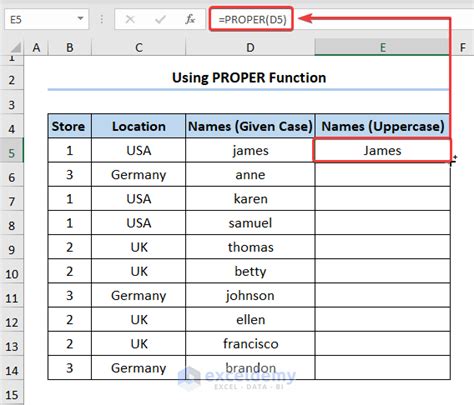Select row 13 header
This screenshot has width=474, height=405.
[12, 344]
